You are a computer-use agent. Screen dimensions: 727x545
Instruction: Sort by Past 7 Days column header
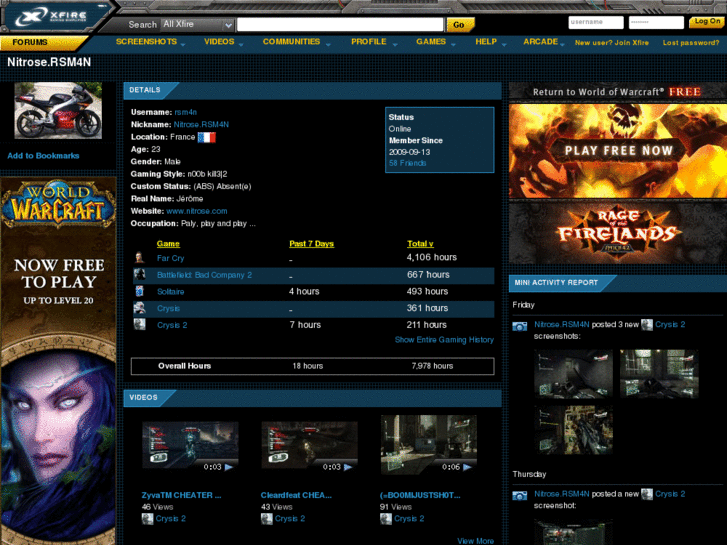coord(312,244)
